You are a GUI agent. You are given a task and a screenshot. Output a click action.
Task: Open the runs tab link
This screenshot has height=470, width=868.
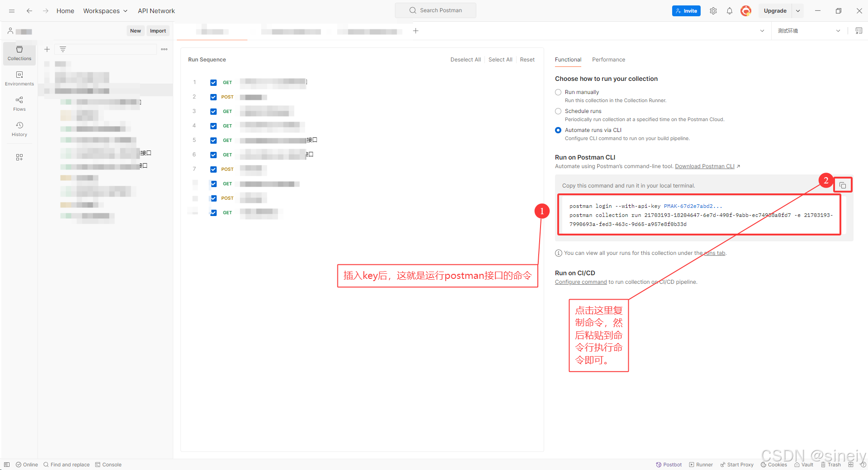pyautogui.click(x=714, y=253)
